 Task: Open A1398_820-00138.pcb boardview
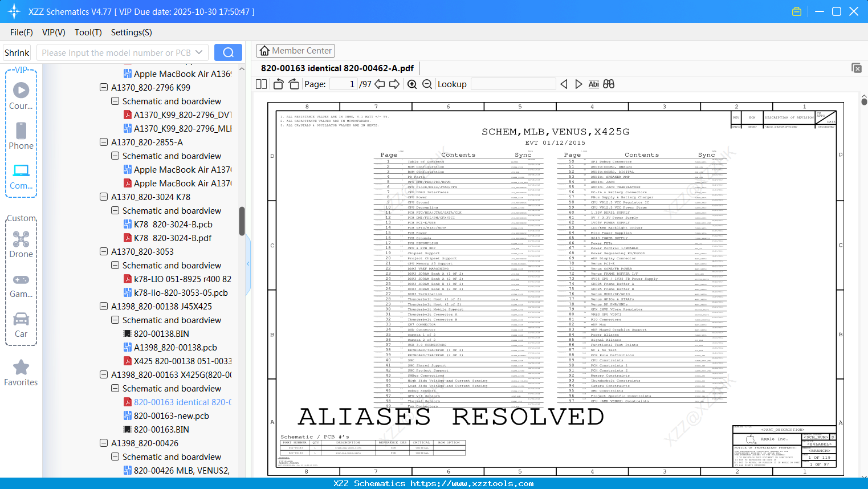(x=170, y=348)
